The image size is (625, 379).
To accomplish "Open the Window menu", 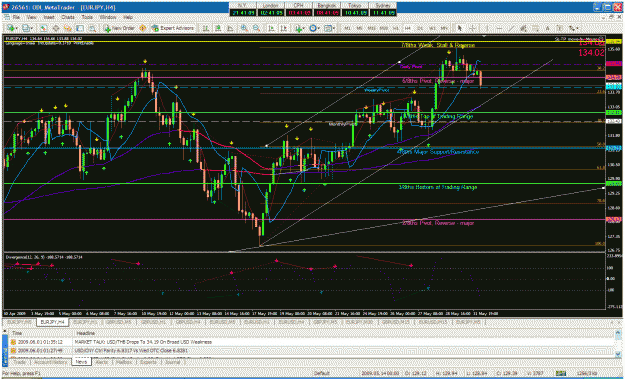I will (x=108, y=18).
